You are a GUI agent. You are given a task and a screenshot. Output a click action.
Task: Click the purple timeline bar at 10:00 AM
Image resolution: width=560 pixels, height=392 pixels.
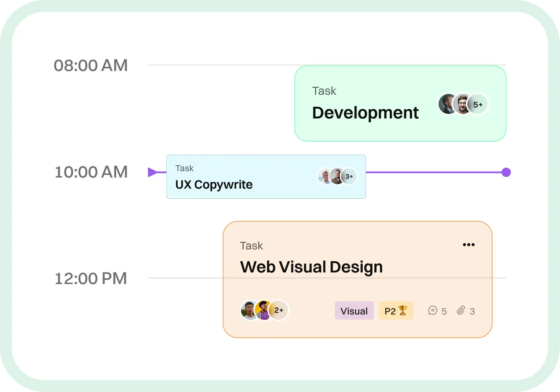435,172
